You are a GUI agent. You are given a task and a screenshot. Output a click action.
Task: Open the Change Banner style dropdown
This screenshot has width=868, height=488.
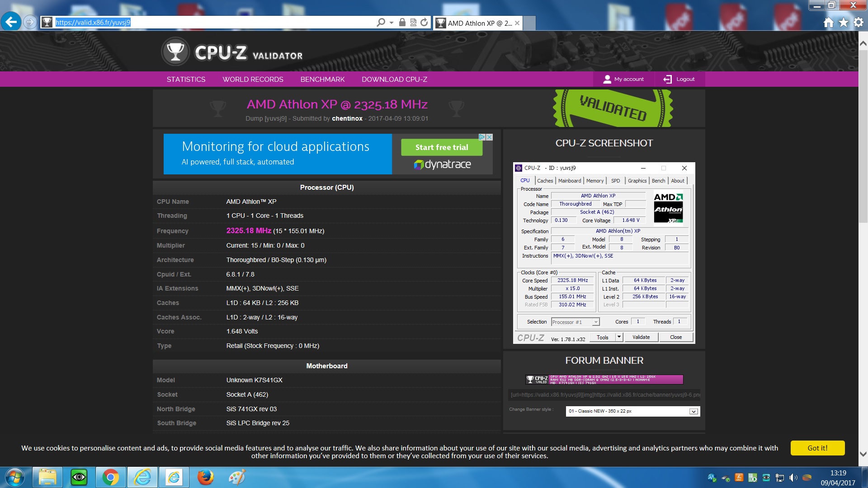coord(632,411)
